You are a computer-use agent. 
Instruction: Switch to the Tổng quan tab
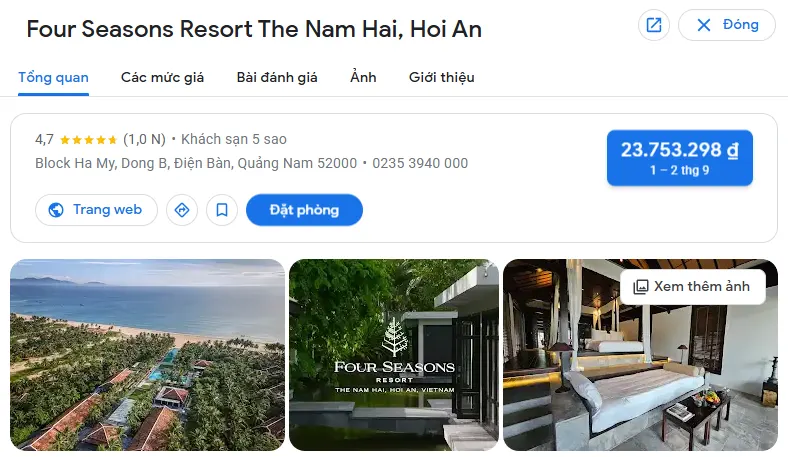click(x=53, y=77)
